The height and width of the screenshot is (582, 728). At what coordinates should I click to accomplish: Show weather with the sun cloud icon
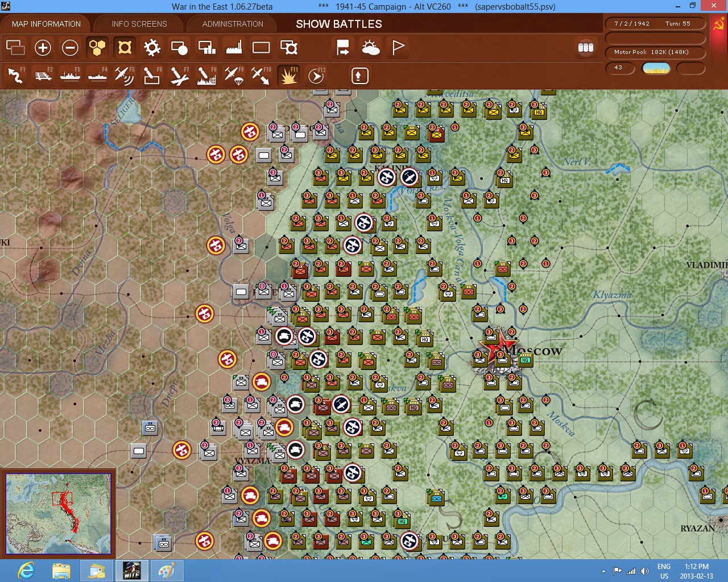371,48
